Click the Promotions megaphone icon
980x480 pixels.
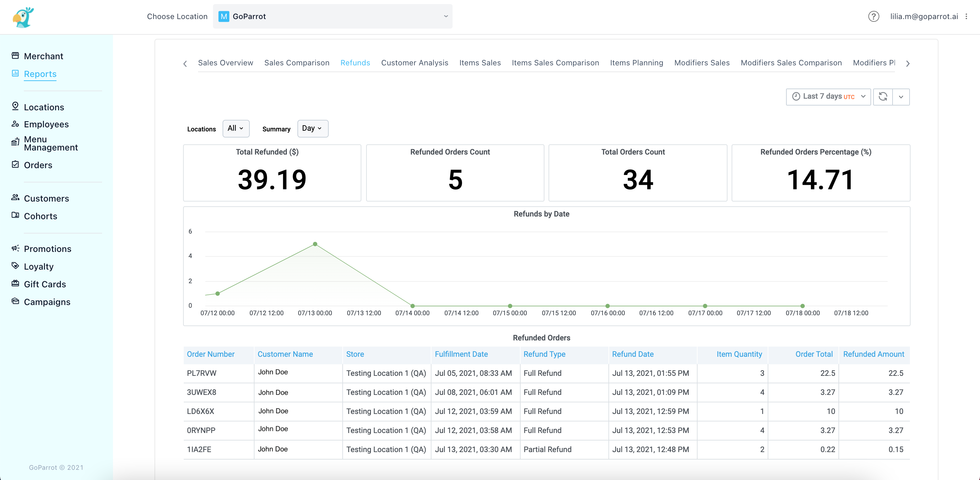tap(15, 248)
